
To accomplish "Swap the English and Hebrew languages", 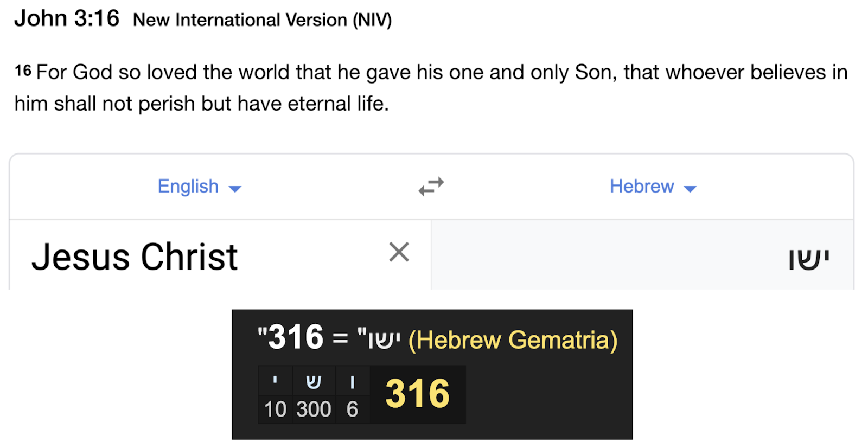I will click(431, 186).
